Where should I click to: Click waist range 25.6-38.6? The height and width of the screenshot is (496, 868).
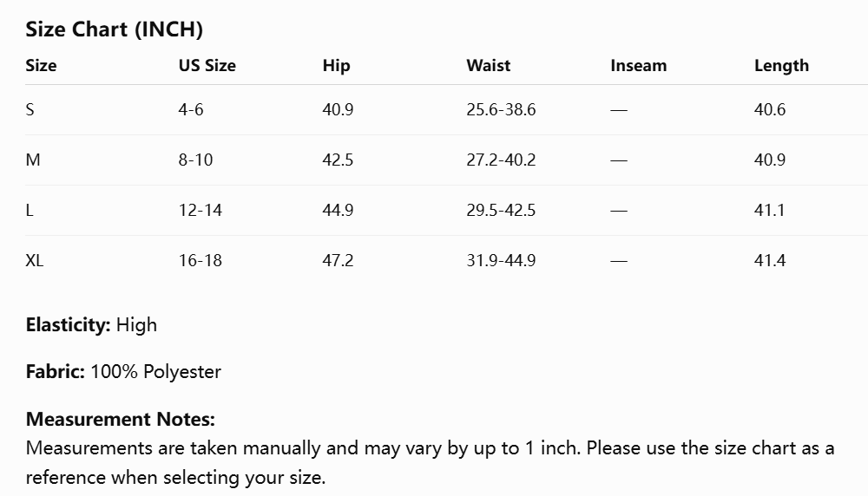(501, 109)
